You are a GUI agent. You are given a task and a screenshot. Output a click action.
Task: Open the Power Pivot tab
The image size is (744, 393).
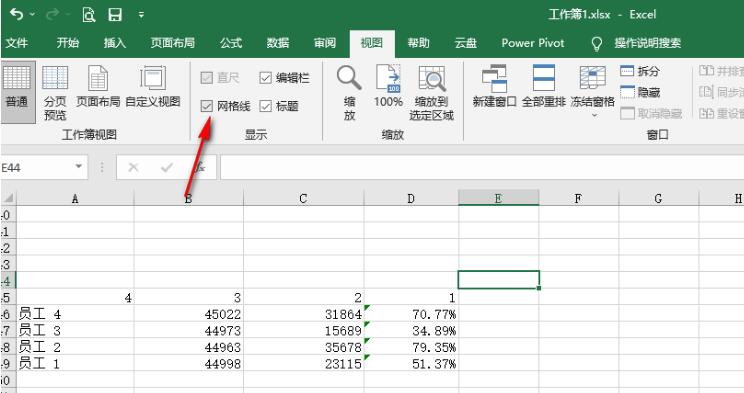[533, 43]
